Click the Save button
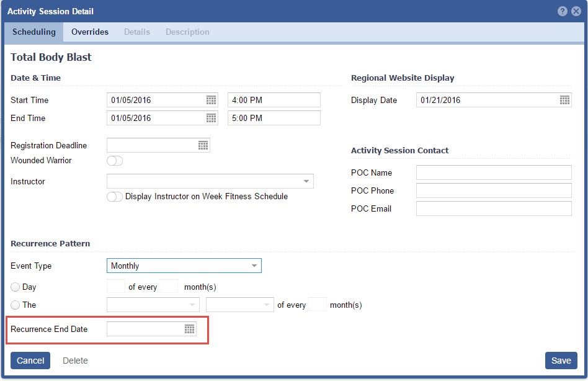588x381 pixels. (561, 361)
